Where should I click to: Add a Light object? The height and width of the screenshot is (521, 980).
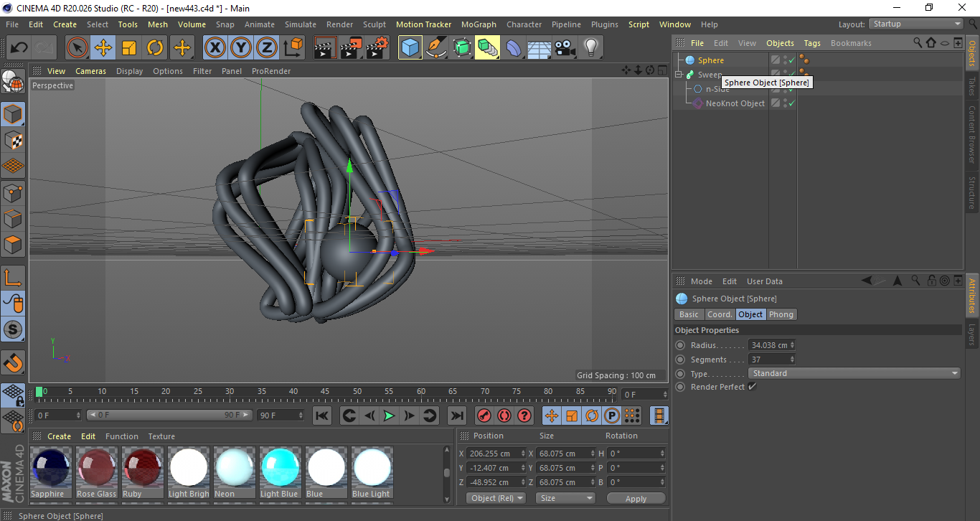(590, 48)
